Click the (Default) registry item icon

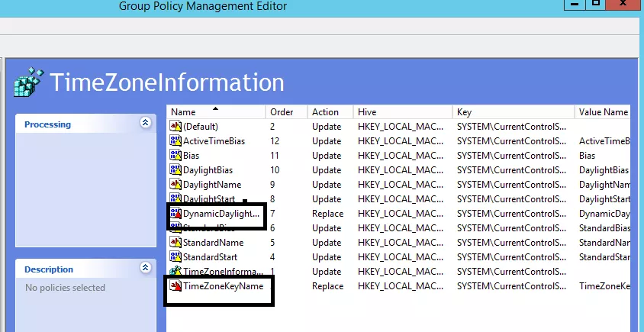click(175, 126)
